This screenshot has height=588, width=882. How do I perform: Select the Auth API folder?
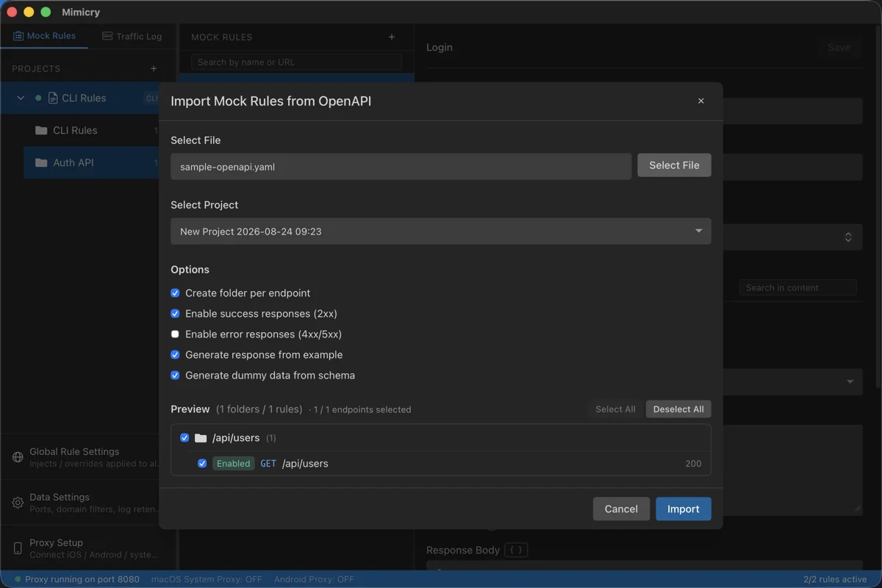(91, 162)
